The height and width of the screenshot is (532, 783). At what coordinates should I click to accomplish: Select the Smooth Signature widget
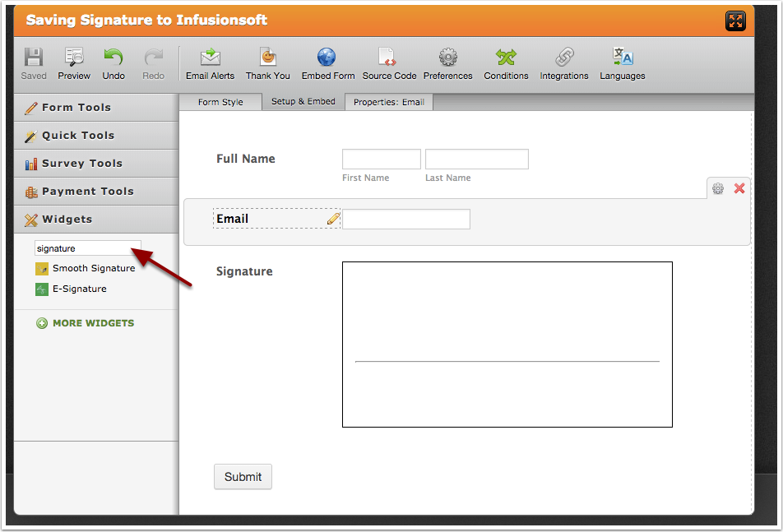(x=86, y=269)
